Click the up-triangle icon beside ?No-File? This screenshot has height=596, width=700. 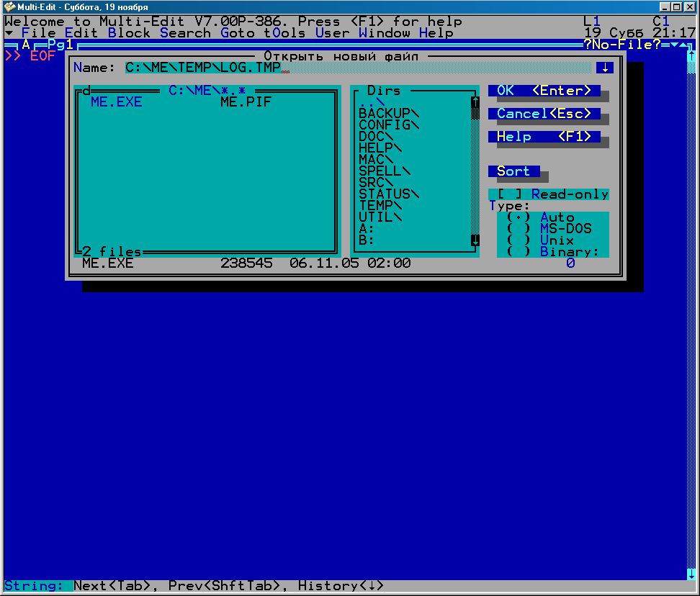[683, 45]
